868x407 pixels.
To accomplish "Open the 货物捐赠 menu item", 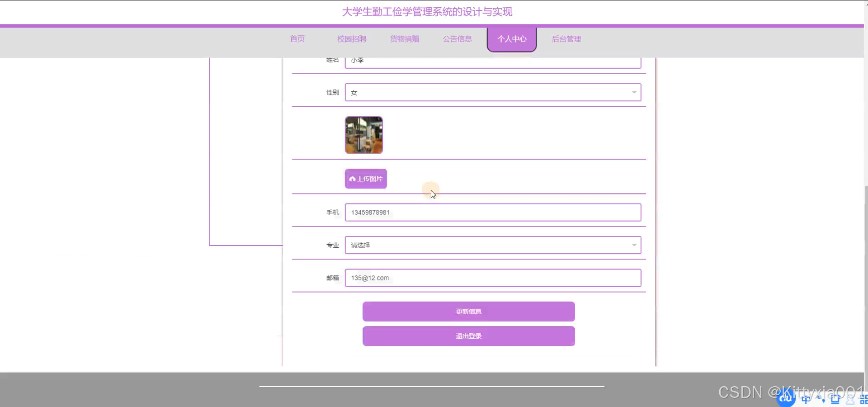I will [404, 39].
